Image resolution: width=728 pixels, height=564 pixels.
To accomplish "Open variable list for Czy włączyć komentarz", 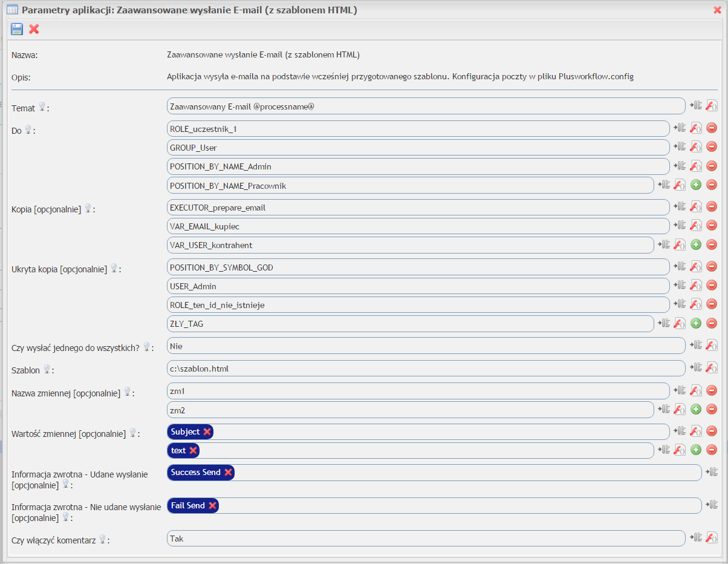I will click(x=696, y=537).
